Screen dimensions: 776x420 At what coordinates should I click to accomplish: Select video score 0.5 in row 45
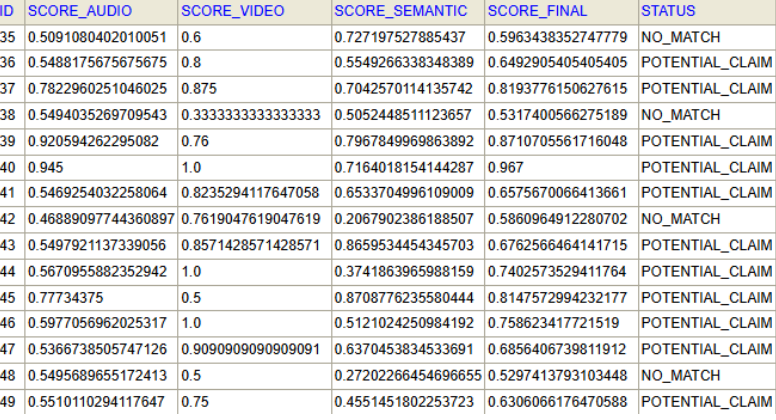tap(191, 297)
